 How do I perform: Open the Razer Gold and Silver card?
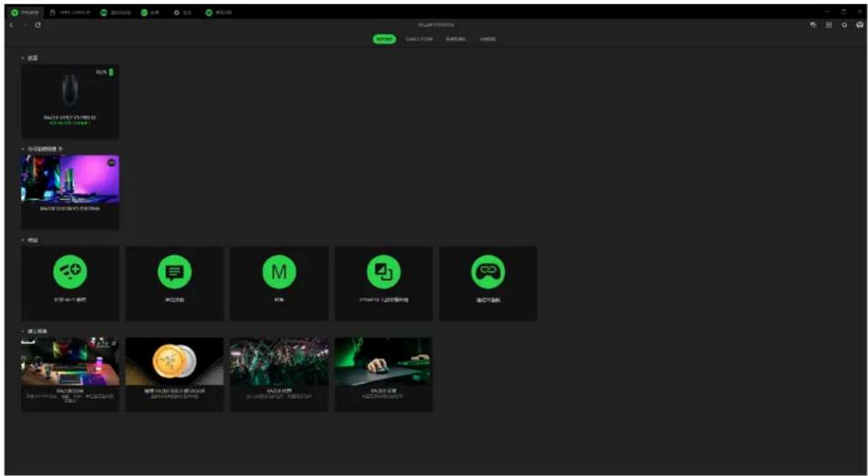coord(175,374)
